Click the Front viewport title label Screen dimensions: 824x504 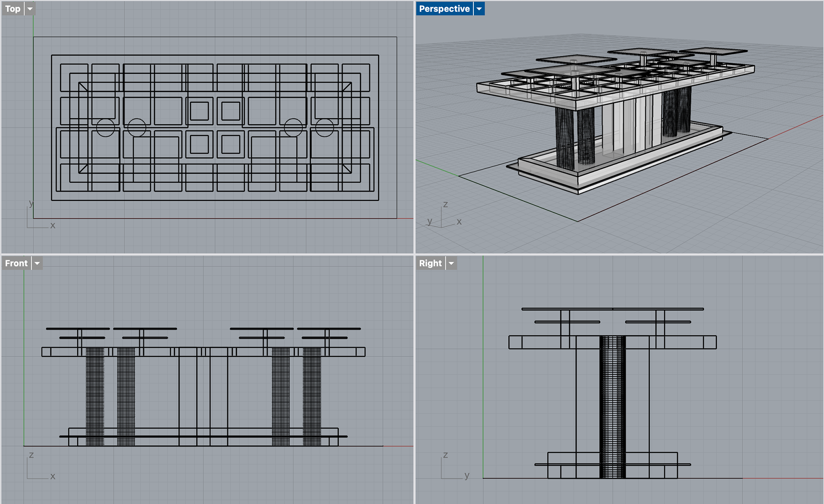pyautogui.click(x=16, y=263)
